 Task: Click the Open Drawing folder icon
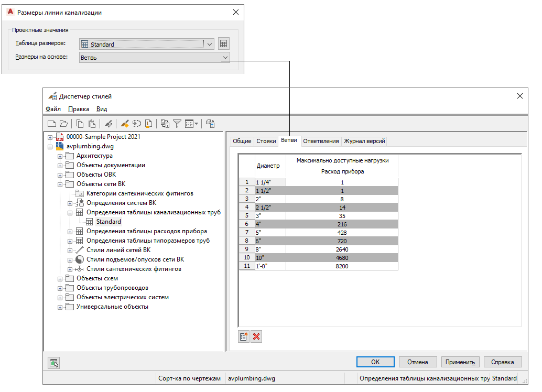(63, 124)
